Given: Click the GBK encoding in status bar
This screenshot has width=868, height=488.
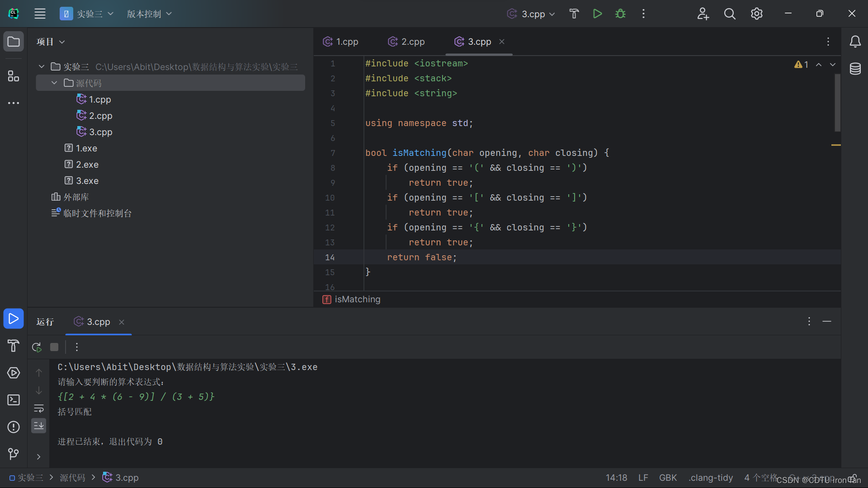Looking at the screenshot, I should pos(668,478).
